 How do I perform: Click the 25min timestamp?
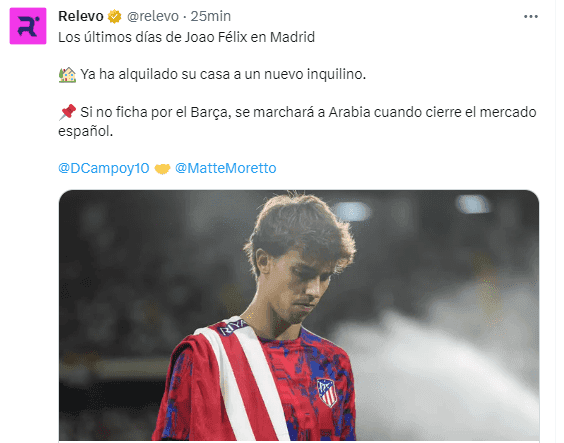(210, 16)
